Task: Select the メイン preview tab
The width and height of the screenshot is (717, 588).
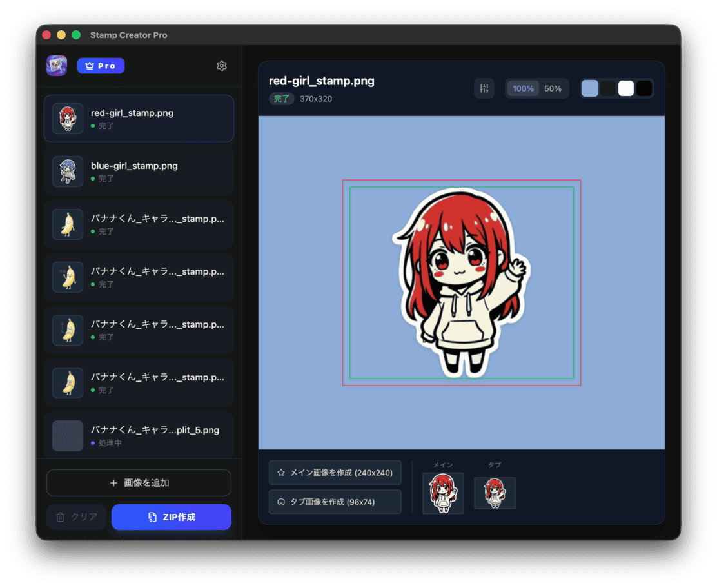Action: (x=443, y=493)
